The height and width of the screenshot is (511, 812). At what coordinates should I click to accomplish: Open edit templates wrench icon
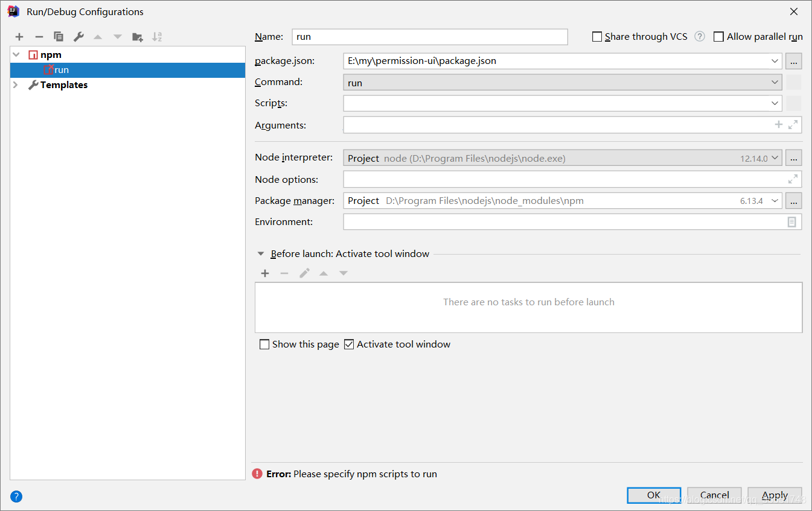tap(78, 37)
